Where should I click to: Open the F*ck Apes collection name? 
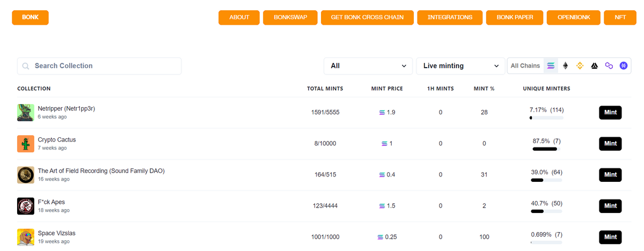[51, 202]
